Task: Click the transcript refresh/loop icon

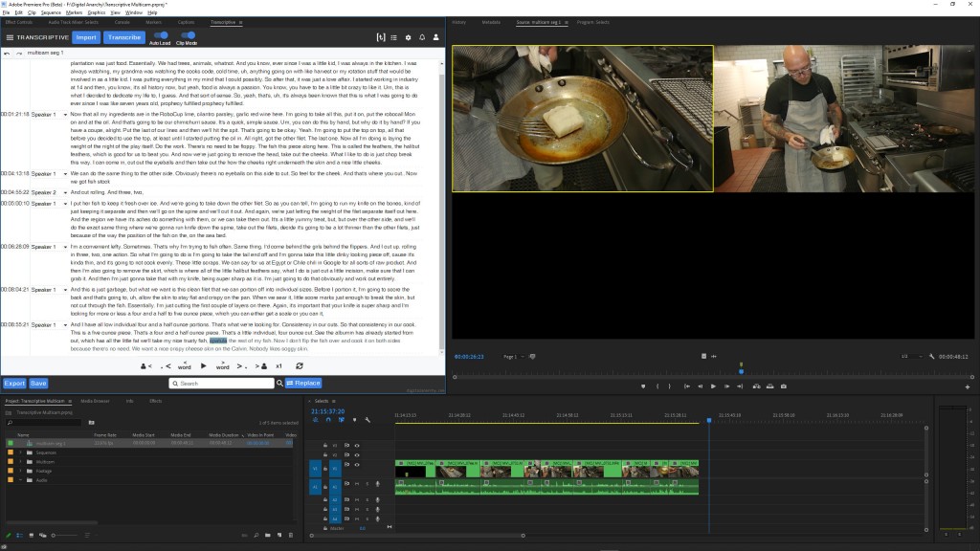Action: pos(300,366)
